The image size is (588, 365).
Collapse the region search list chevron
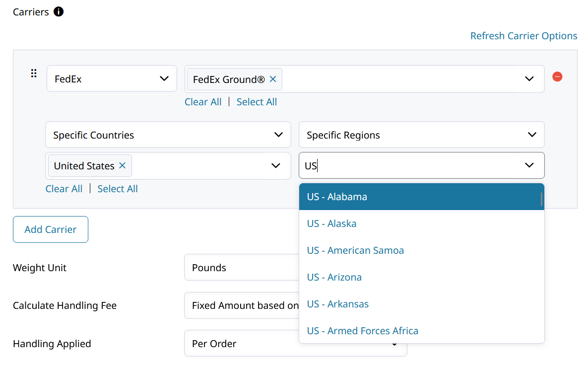(x=529, y=165)
